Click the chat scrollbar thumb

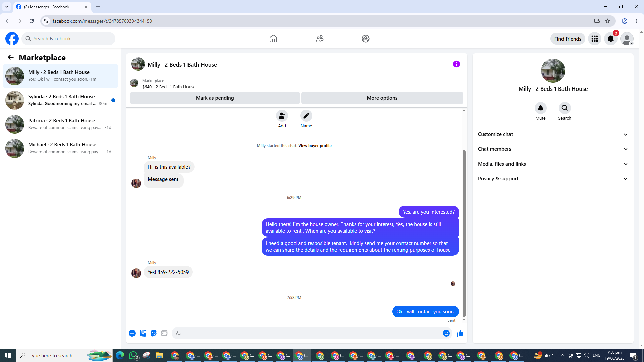tap(464, 233)
